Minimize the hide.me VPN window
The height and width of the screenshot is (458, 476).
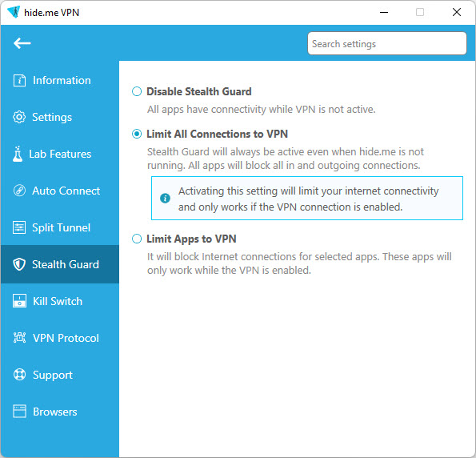tap(384, 12)
